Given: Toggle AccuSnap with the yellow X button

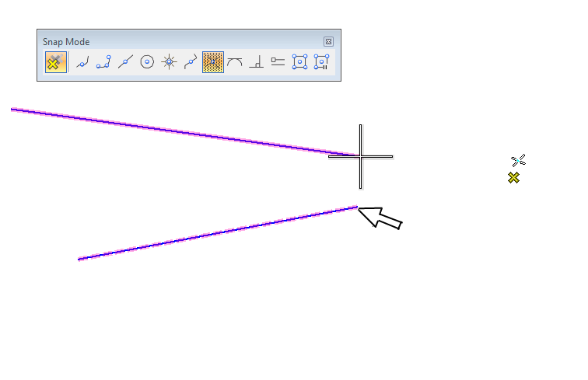Looking at the screenshot, I should click(x=56, y=62).
